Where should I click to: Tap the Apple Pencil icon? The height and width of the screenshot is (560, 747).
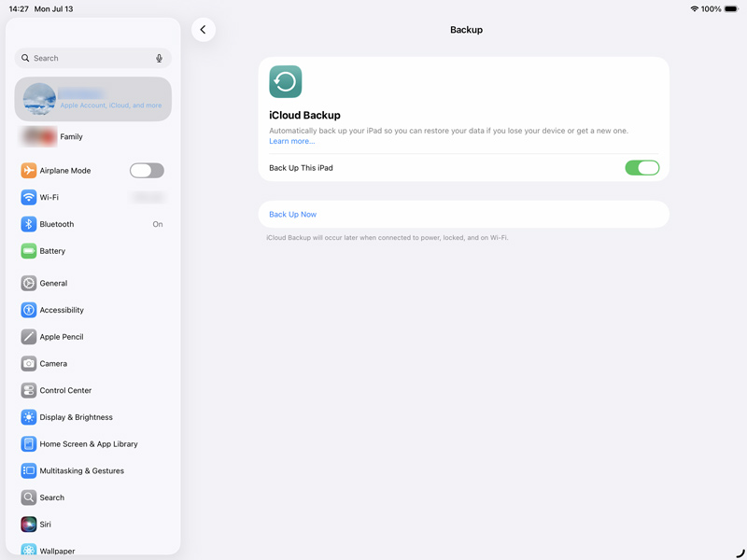29,337
